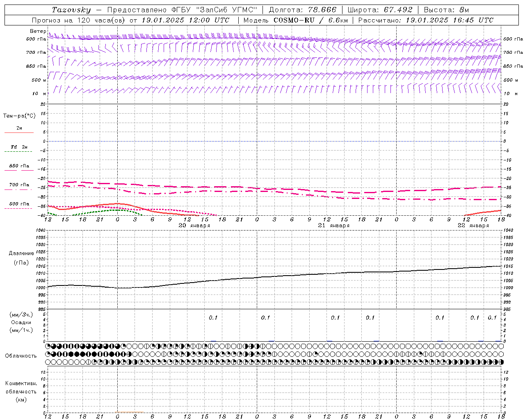525x420 pixels.
Task: Click the "Конвективн." convective cloud label
Action: click(x=21, y=383)
